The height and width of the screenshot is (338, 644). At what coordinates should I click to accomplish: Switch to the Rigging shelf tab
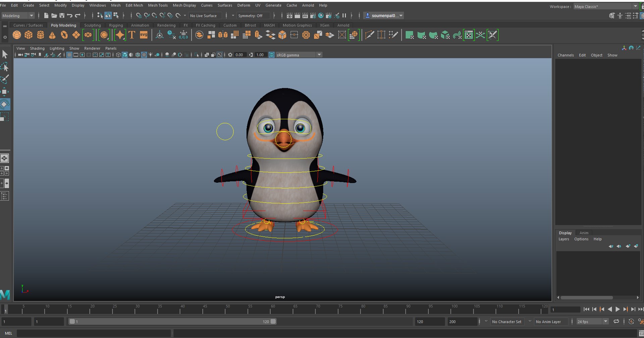116,25
